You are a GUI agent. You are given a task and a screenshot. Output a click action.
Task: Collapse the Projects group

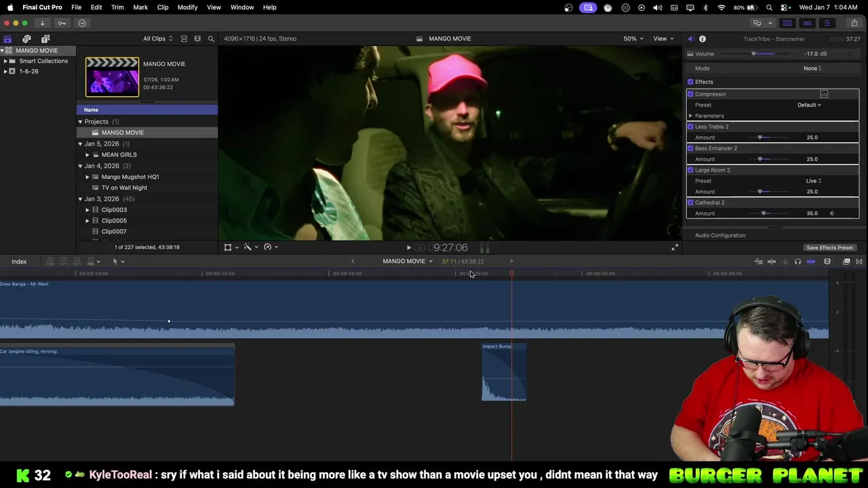tap(80, 122)
